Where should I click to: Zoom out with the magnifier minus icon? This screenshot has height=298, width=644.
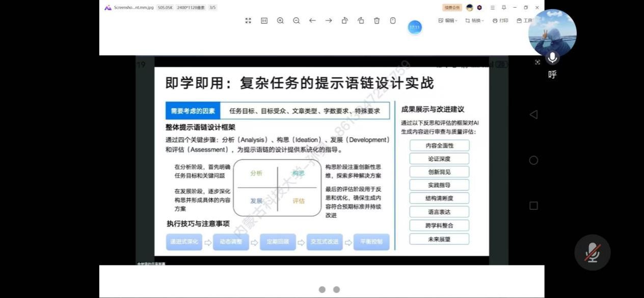[296, 20]
